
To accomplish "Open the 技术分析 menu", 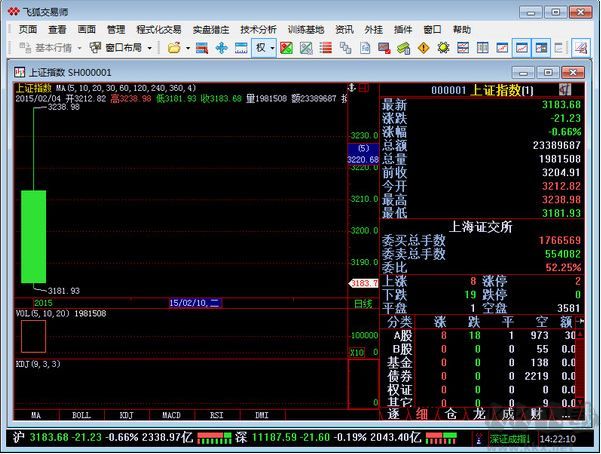I will (257, 30).
